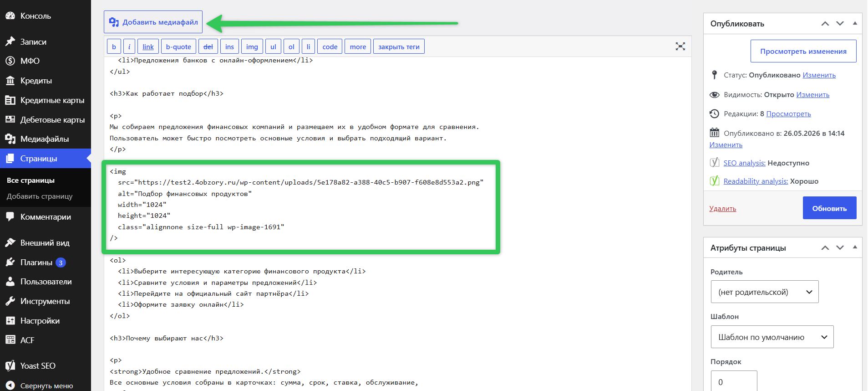Open the Родитель dropdown

point(765,292)
